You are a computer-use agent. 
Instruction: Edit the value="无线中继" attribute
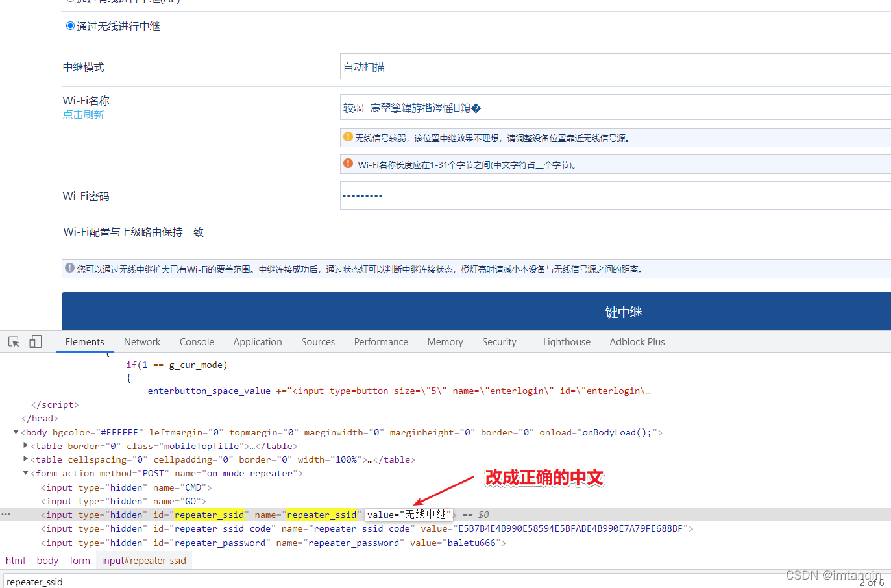(x=409, y=515)
